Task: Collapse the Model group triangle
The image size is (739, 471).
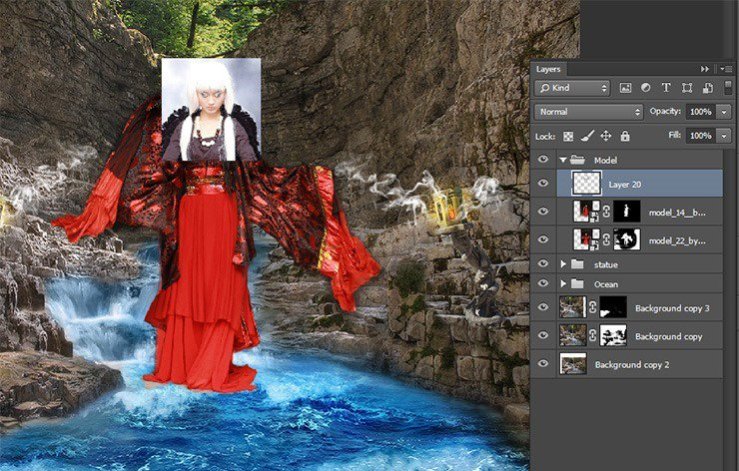Action: coord(563,160)
